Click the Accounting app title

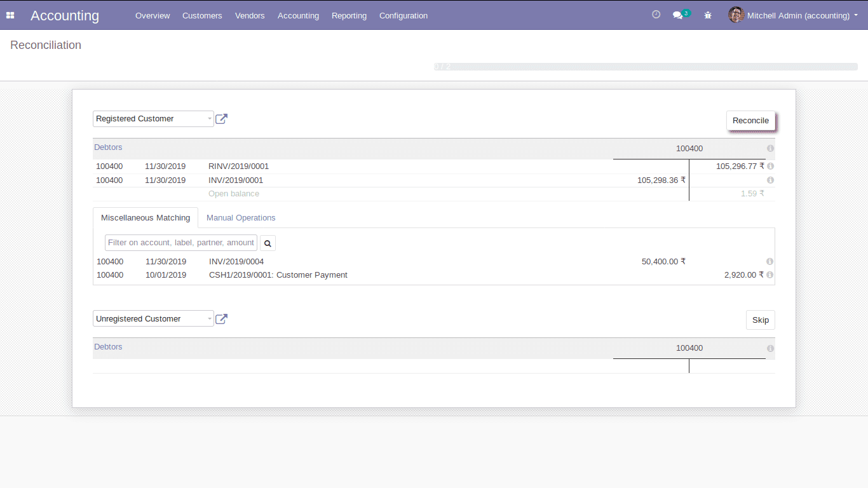tap(65, 16)
